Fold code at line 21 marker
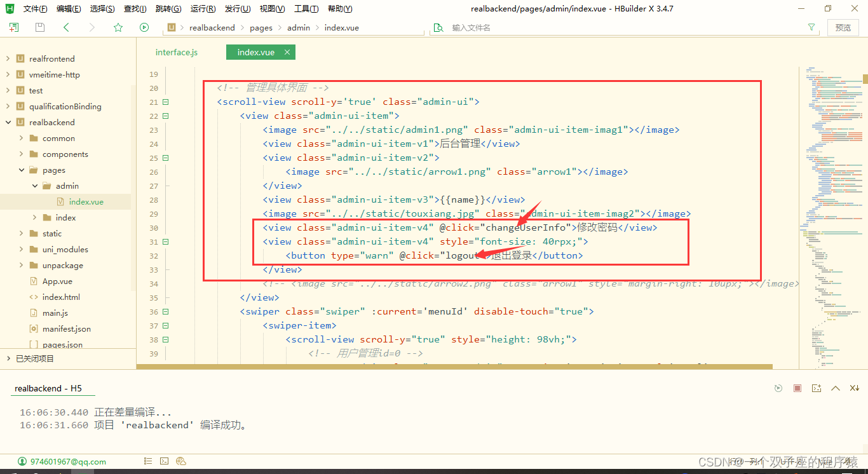This screenshot has width=868, height=474. tap(166, 102)
